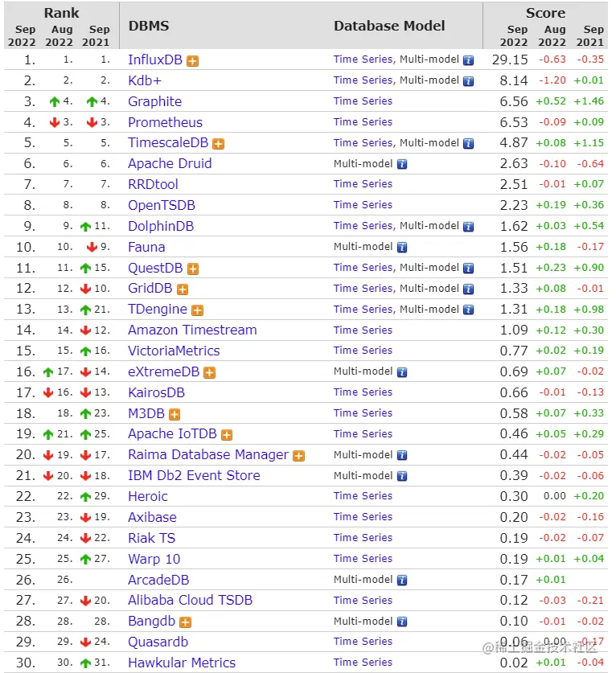Click the orange plus icon next to InfluxDB
Viewport: 616px width, 673px height.
coord(193,61)
